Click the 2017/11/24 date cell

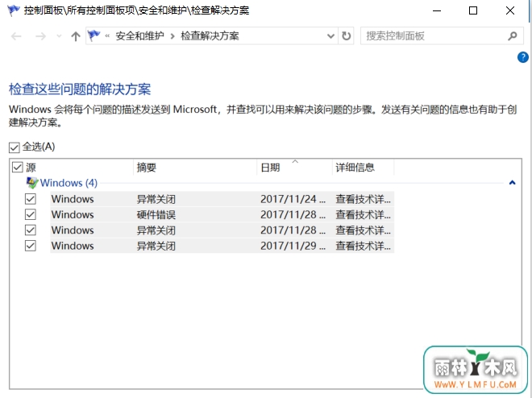[293, 199]
